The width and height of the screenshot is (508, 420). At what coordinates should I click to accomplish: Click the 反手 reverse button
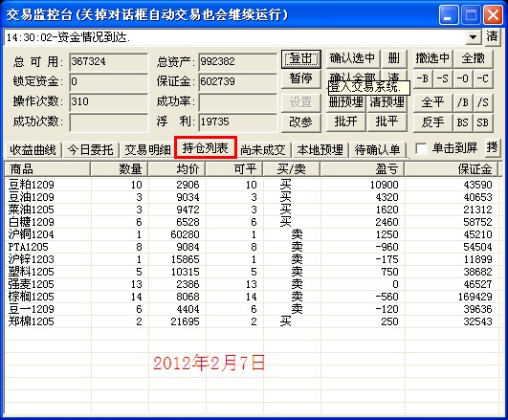tap(432, 122)
